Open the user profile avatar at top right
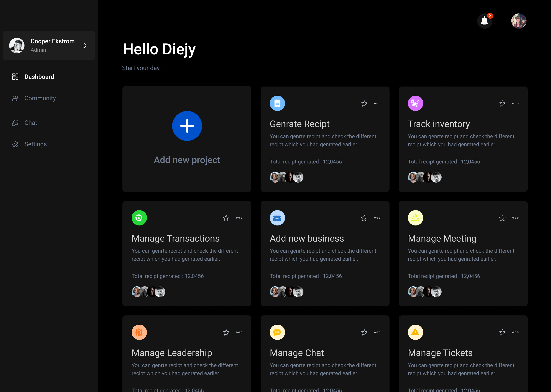Screen dimensions: 551x392 pos(519,21)
